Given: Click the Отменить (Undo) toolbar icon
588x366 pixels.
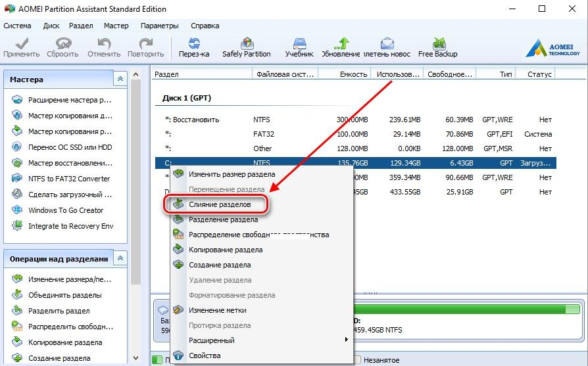Looking at the screenshot, I should pyautogui.click(x=104, y=43).
